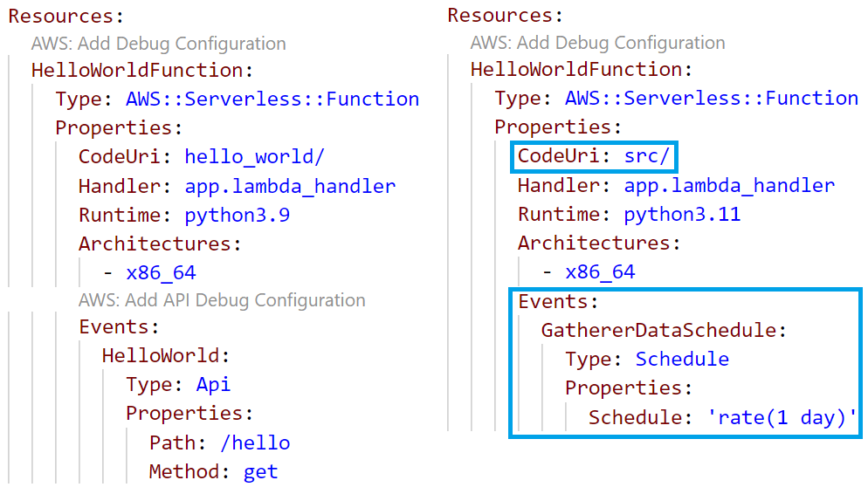The width and height of the screenshot is (868, 494).
Task: Click Add Debug Configuration link in right template
Action: point(597,42)
